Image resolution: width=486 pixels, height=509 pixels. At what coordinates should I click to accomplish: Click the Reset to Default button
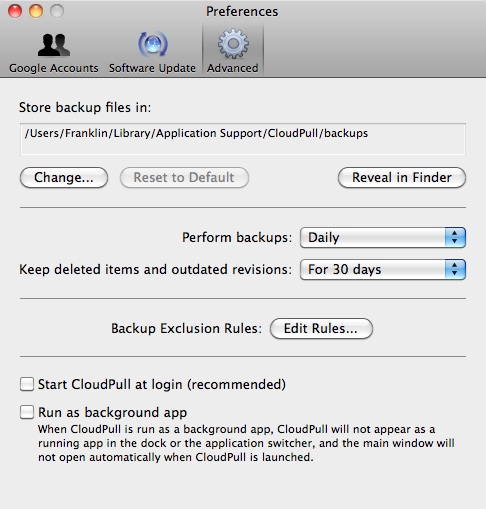pyautogui.click(x=184, y=178)
